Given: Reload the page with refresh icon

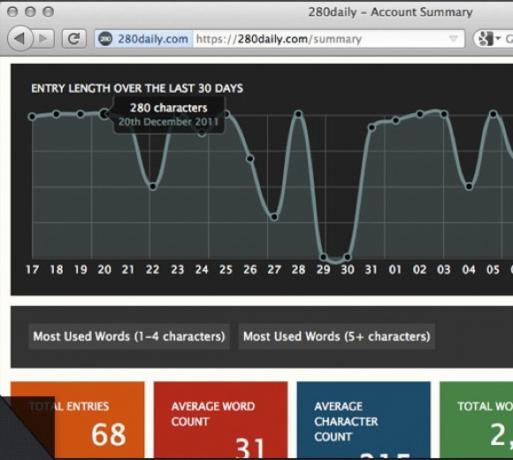Looking at the screenshot, I should pos(74,39).
